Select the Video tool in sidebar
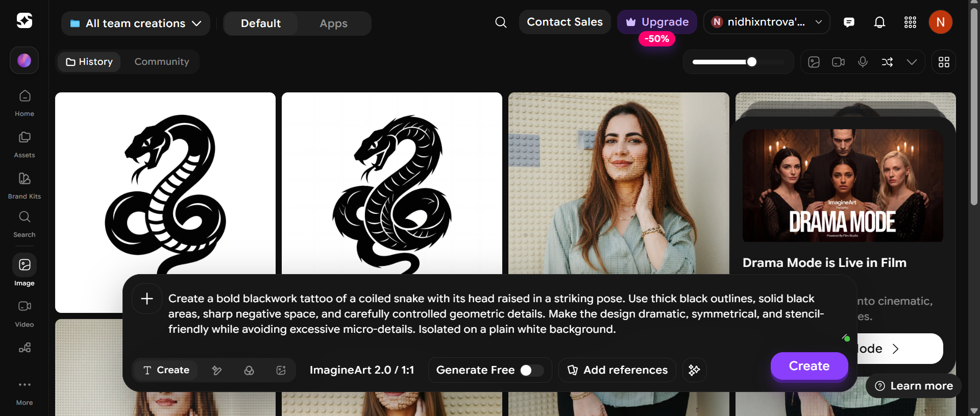This screenshot has width=980, height=416. (x=24, y=314)
